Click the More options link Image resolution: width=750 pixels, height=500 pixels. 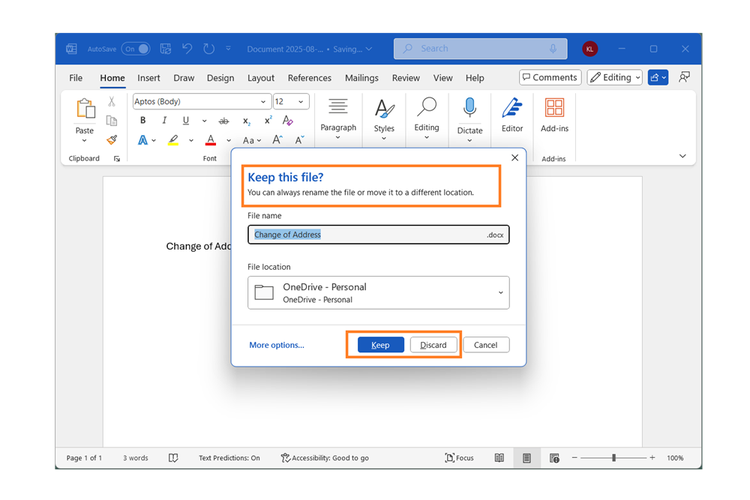276,345
